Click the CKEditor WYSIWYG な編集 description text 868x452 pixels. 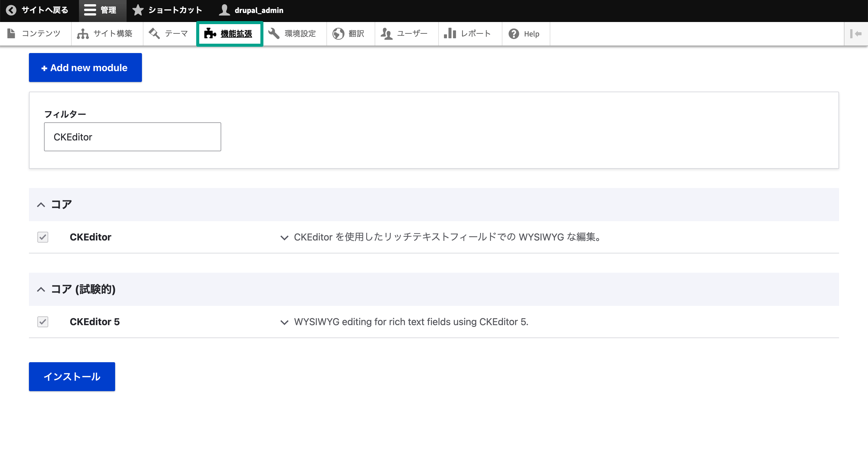[448, 237]
